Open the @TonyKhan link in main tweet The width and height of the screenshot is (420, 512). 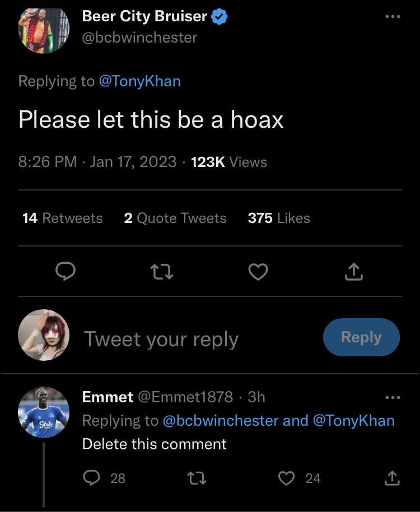(x=139, y=81)
